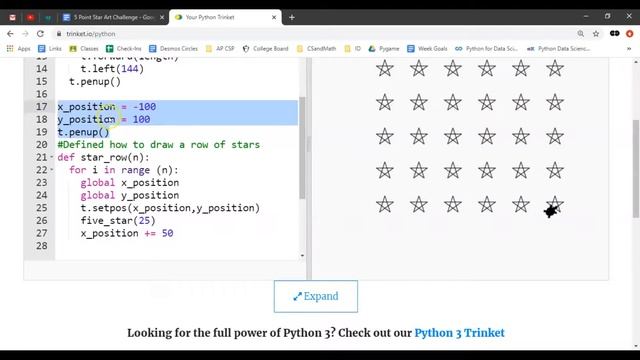Image resolution: width=640 pixels, height=360 pixels.
Task: Open the Week Goals bookmark
Action: click(427, 49)
